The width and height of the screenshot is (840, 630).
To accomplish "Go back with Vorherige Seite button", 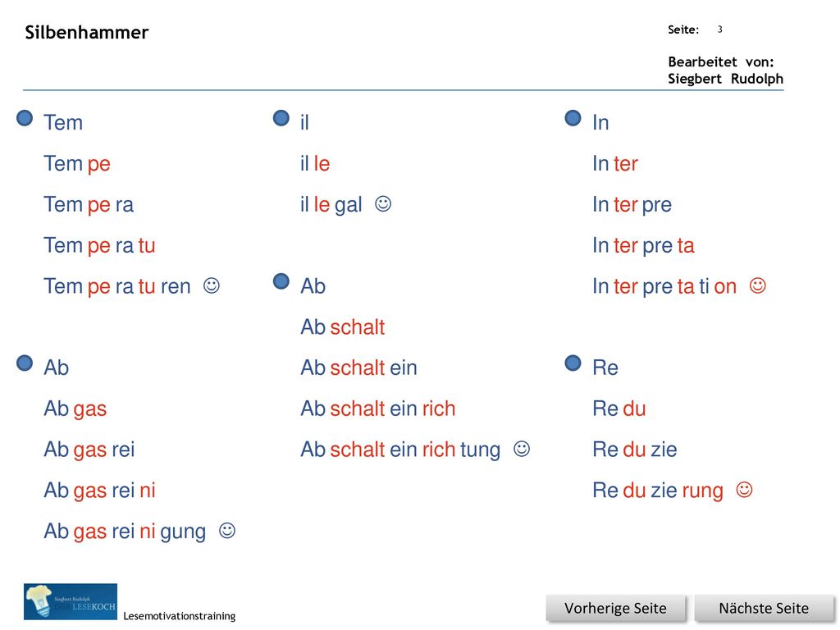I will coord(615,609).
